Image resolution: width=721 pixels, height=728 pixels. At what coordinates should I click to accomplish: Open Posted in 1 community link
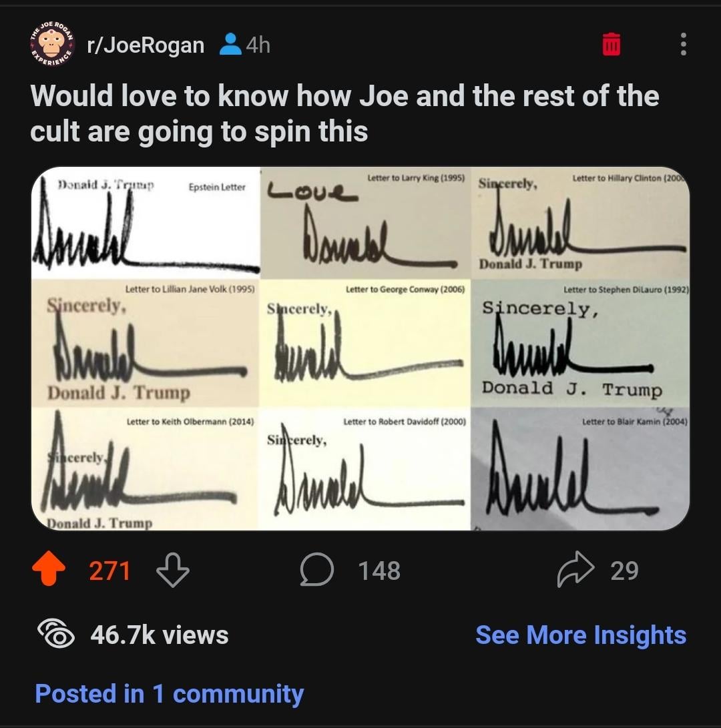[x=169, y=694]
